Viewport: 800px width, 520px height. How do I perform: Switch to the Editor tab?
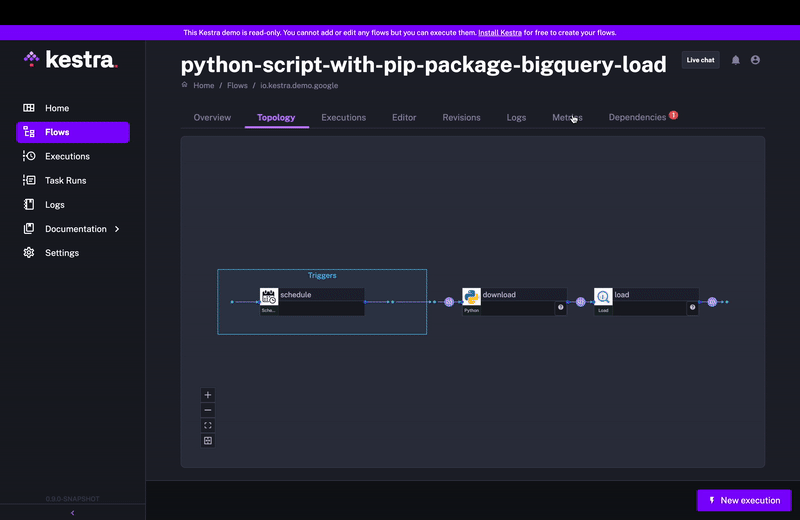click(404, 118)
